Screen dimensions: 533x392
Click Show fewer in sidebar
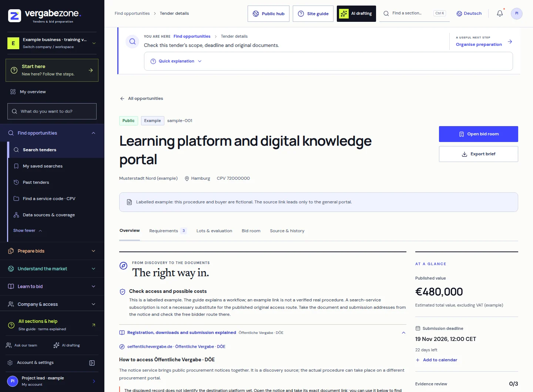28,230
